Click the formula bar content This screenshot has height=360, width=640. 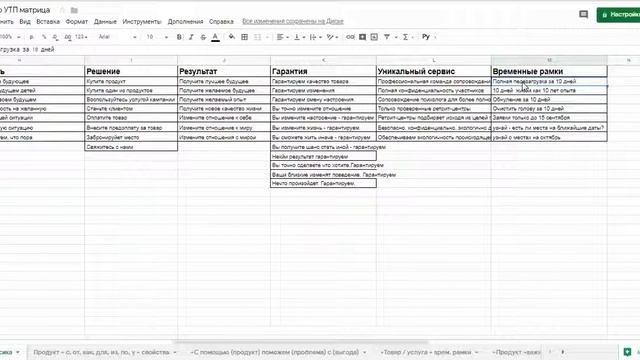(x=27, y=49)
